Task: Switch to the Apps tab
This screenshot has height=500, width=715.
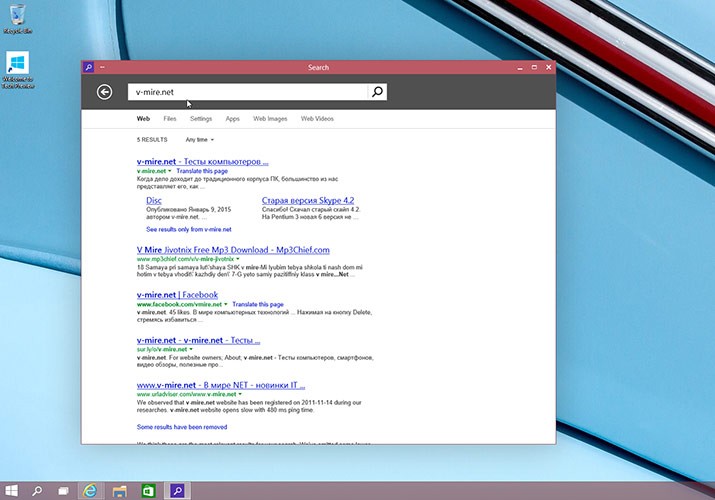Action: point(233,119)
